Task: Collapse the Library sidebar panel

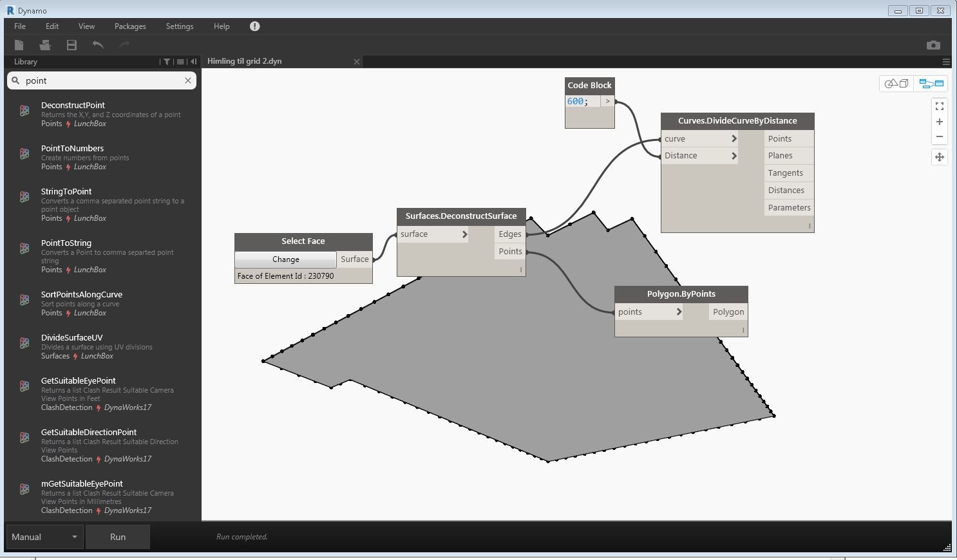Action: click(193, 62)
